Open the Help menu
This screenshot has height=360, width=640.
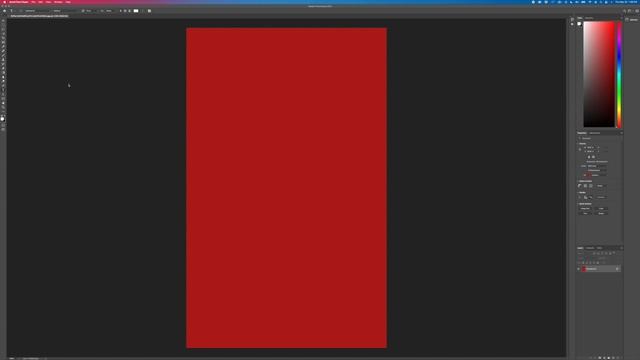coord(68,2)
